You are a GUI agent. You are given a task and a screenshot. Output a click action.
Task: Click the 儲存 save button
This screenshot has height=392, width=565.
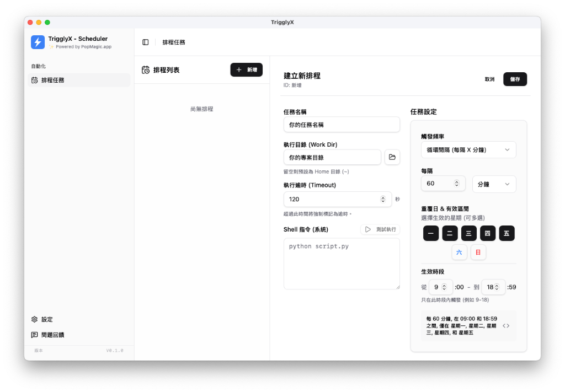pyautogui.click(x=515, y=79)
